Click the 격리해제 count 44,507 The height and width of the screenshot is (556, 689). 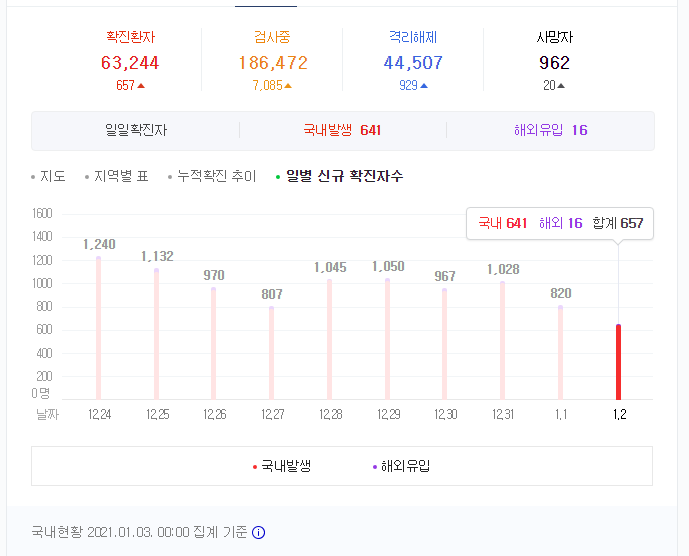413,63
